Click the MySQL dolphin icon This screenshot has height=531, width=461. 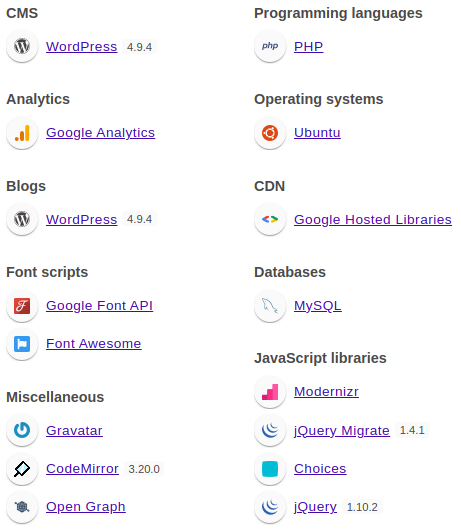point(270,306)
